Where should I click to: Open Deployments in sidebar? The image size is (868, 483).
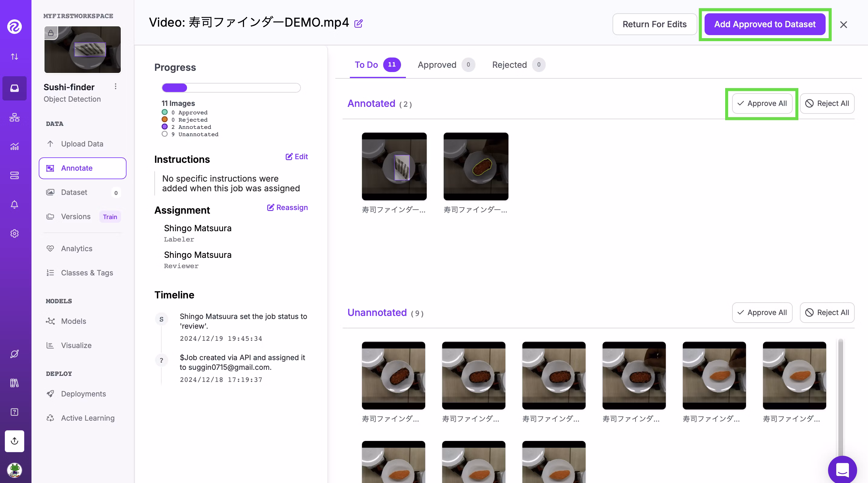coord(82,394)
